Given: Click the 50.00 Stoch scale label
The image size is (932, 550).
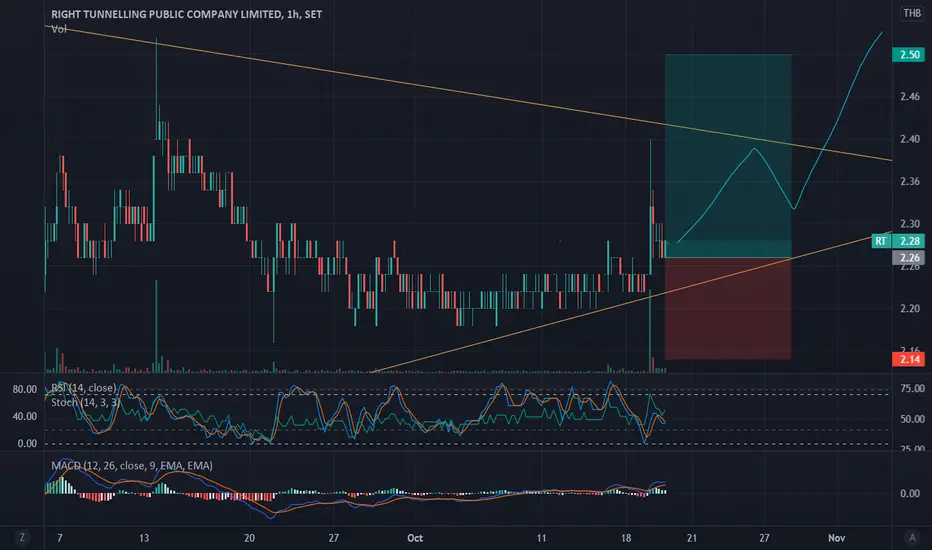Looking at the screenshot, I should pyautogui.click(x=912, y=419).
